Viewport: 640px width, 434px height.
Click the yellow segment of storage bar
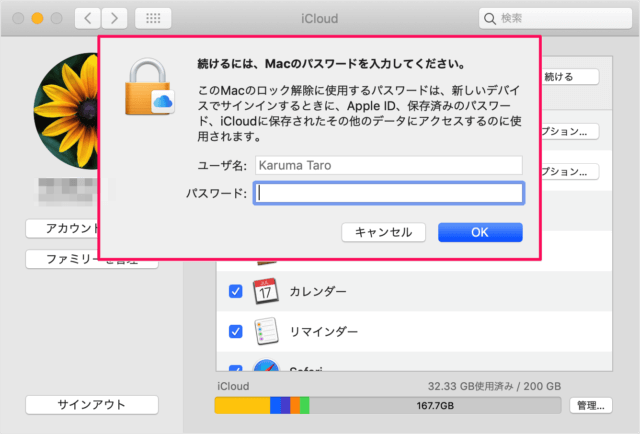coord(242,405)
